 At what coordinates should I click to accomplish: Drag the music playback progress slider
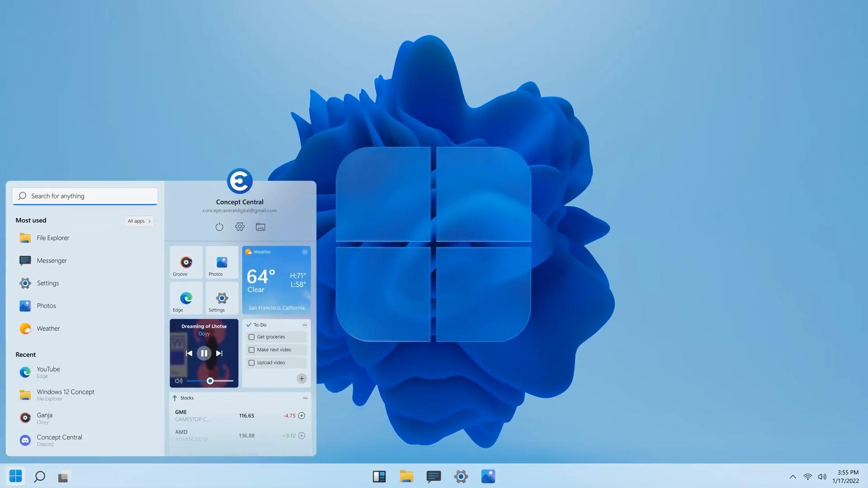(209, 380)
